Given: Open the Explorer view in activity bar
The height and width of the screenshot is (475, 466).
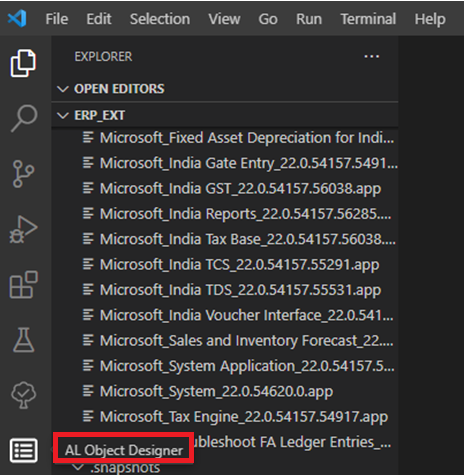Looking at the screenshot, I should point(23,63).
